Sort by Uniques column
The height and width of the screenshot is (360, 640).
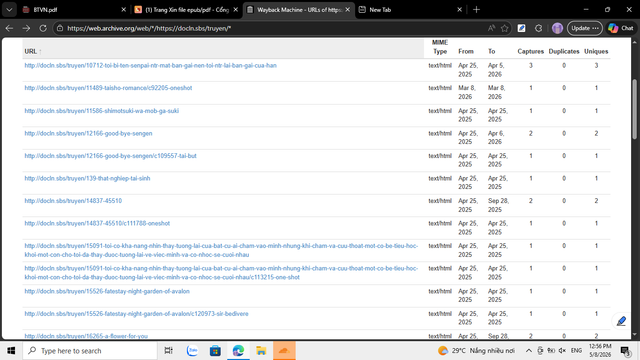coord(596,51)
